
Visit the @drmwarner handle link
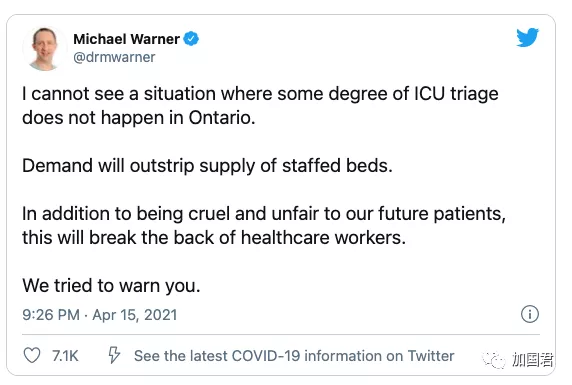pyautogui.click(x=114, y=57)
